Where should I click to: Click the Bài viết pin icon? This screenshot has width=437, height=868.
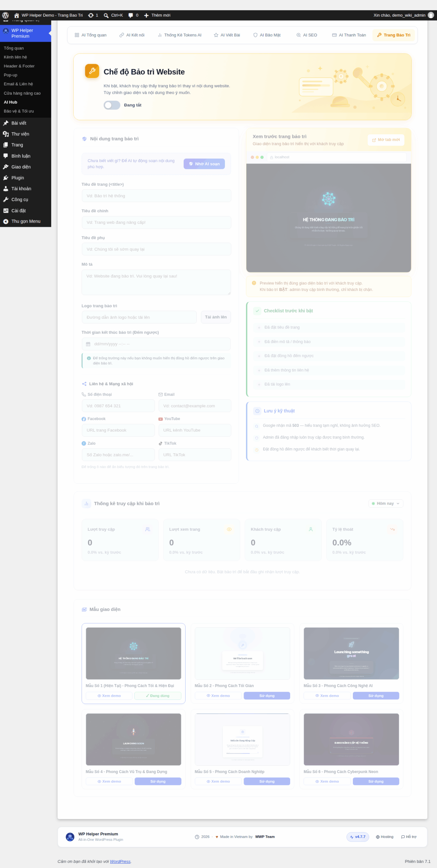tap(6, 123)
